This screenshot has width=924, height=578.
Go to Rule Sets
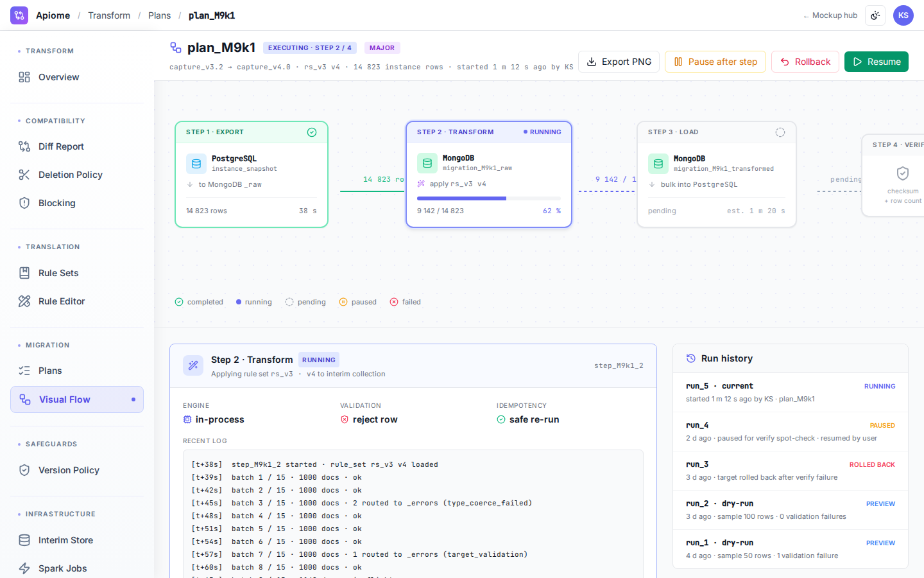(x=77, y=273)
